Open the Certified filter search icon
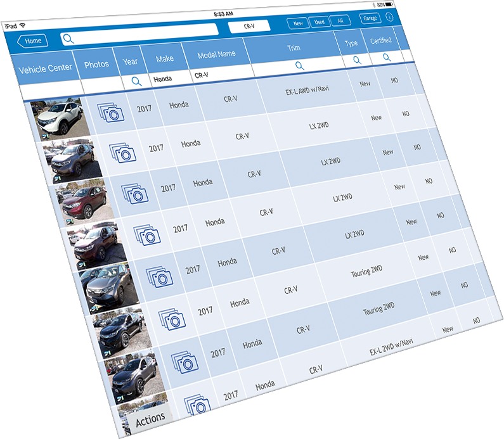 click(x=387, y=57)
